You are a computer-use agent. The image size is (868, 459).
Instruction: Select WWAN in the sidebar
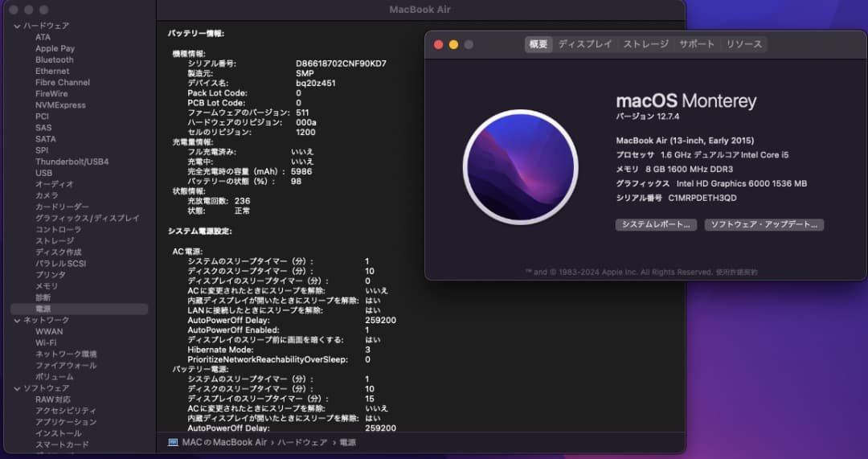pos(49,332)
